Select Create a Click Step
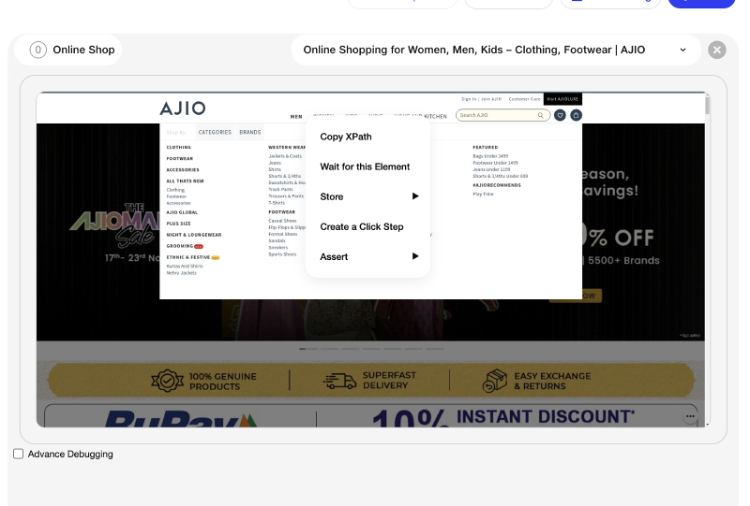The width and height of the screenshot is (750, 506). click(x=362, y=227)
